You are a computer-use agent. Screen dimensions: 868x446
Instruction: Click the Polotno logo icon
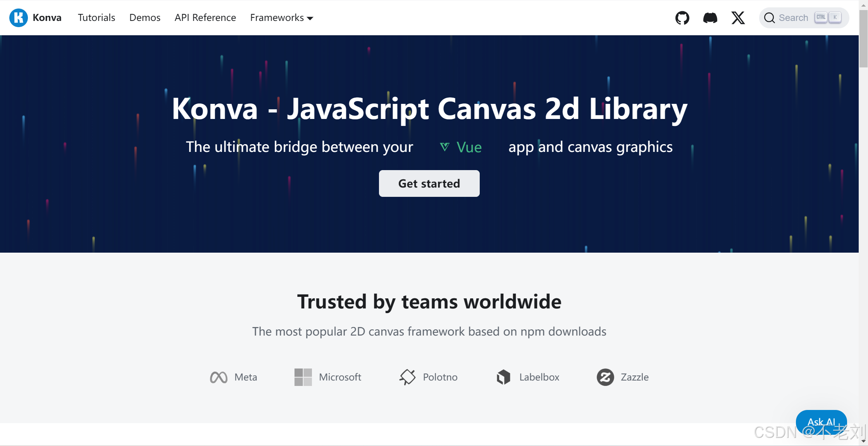(x=407, y=377)
